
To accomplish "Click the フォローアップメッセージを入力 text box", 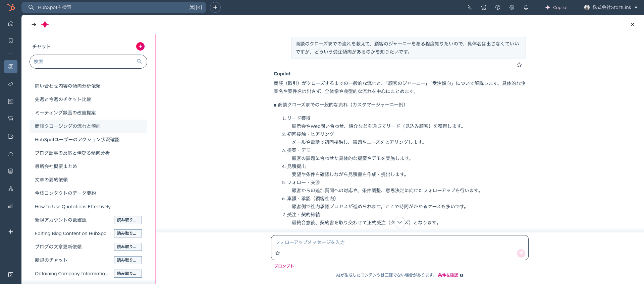I will [399, 242].
